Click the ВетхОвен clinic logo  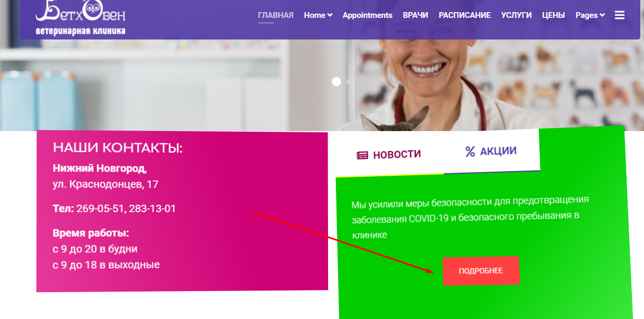[81, 18]
